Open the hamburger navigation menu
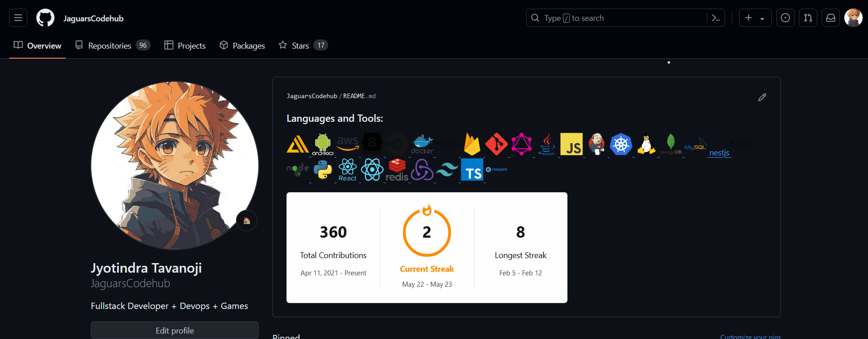 pyautogui.click(x=18, y=18)
